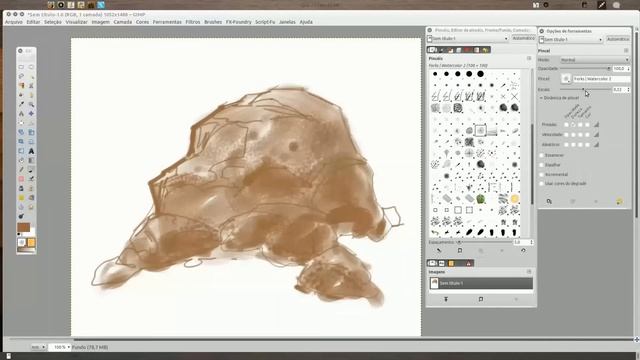Select Sem título-1 row in Imagens list

click(481, 283)
